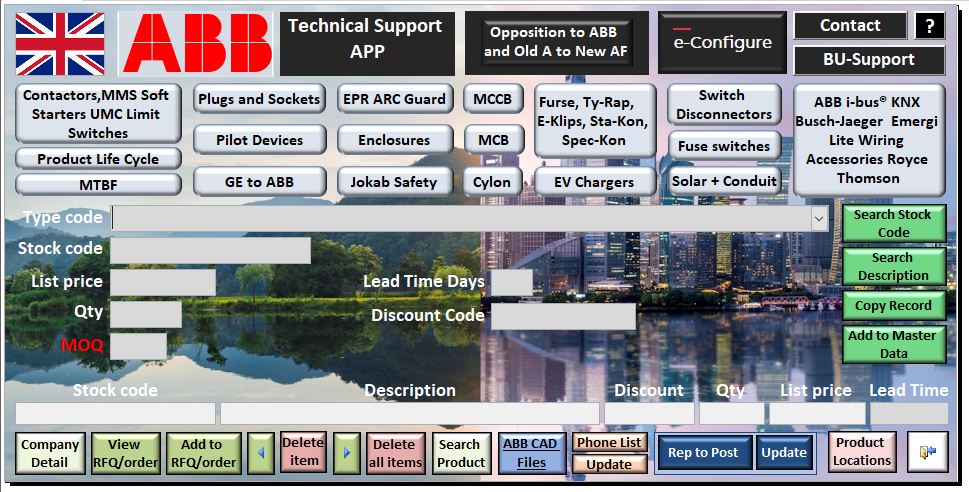Screen dimensions: 969x492
Task: Click Add to RFQ/order
Action: pyautogui.click(x=203, y=453)
